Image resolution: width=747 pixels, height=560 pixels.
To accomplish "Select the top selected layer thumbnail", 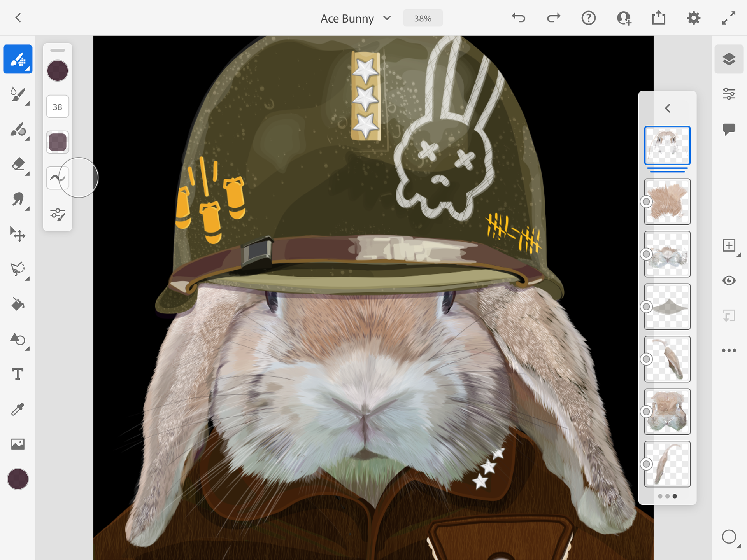I will pyautogui.click(x=667, y=145).
